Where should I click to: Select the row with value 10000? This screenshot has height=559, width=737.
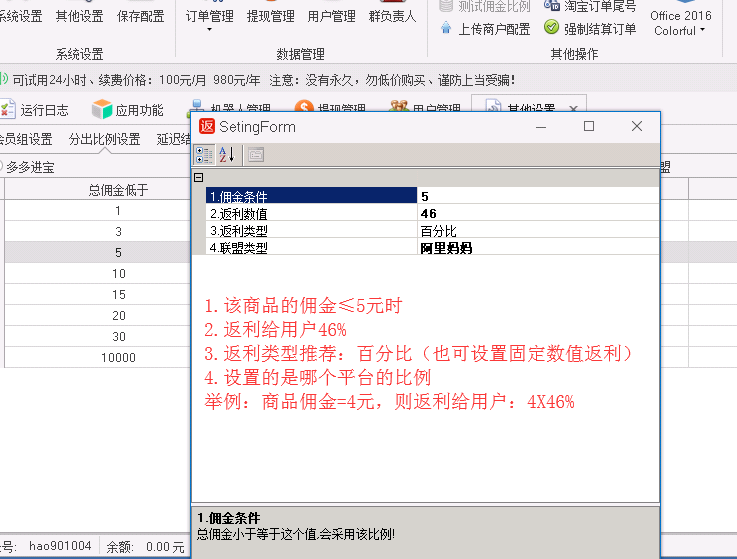coord(118,357)
